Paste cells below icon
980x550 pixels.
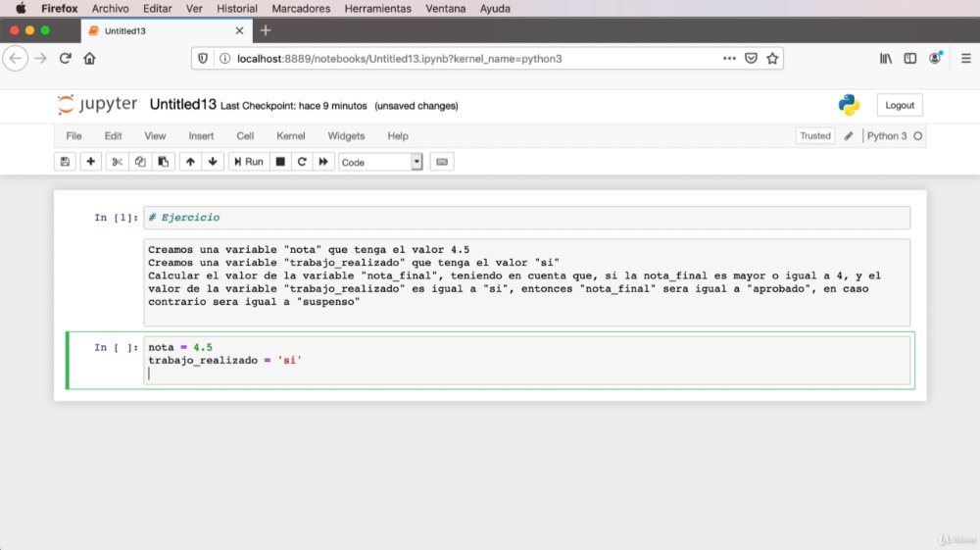click(163, 162)
